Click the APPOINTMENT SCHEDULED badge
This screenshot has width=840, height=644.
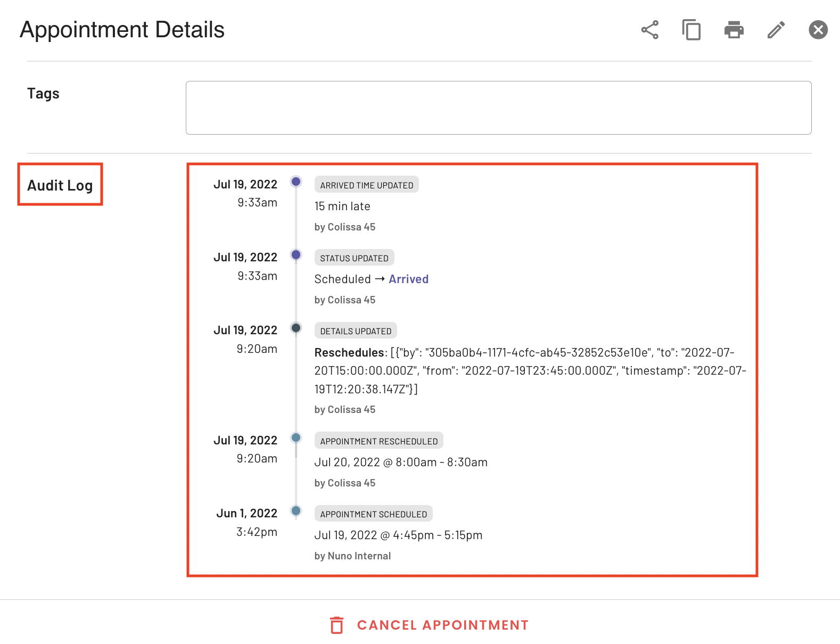(x=374, y=514)
